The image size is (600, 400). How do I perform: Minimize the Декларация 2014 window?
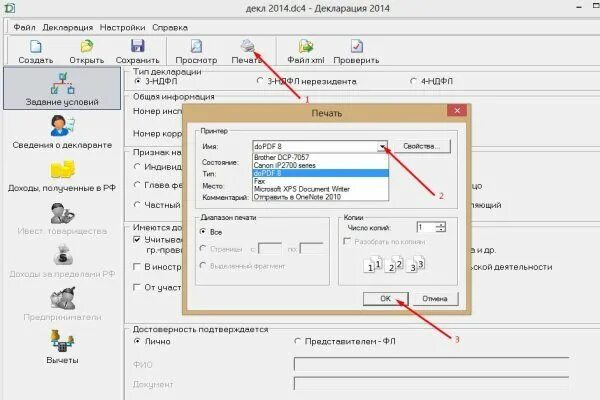click(579, 7)
